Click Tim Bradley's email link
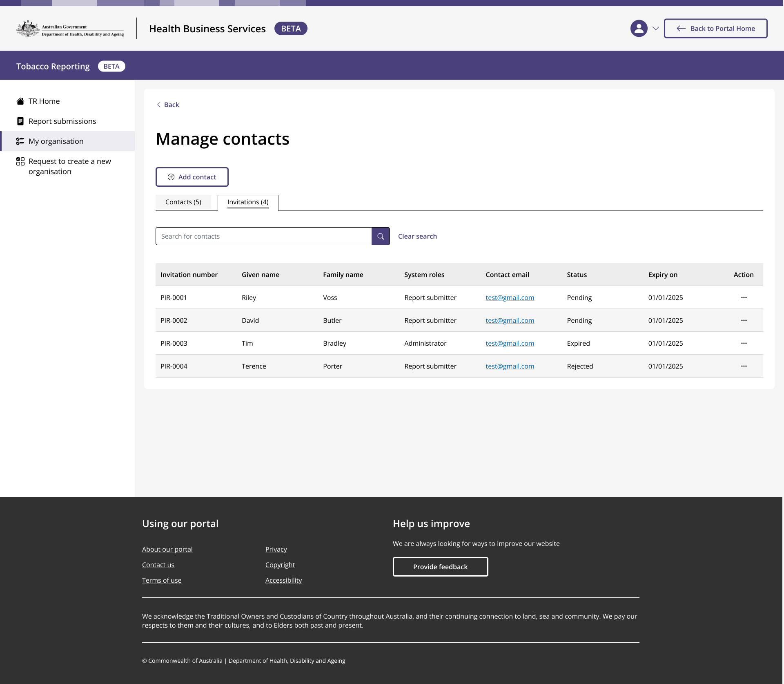 pos(510,343)
